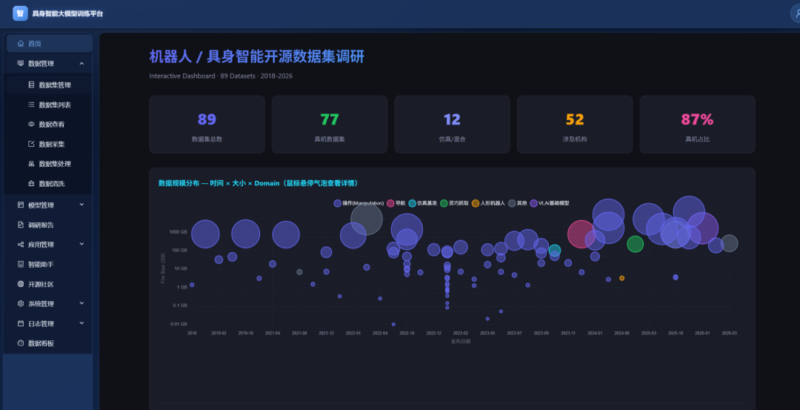Toggle the 人形机器人 legend series
The height and width of the screenshot is (410, 800).
(488, 203)
